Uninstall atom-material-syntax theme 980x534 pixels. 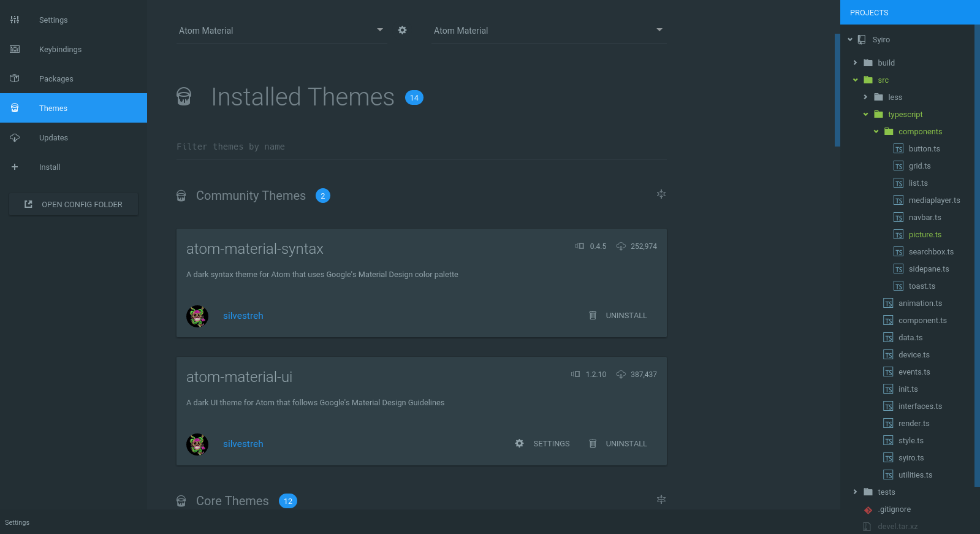[618, 315]
